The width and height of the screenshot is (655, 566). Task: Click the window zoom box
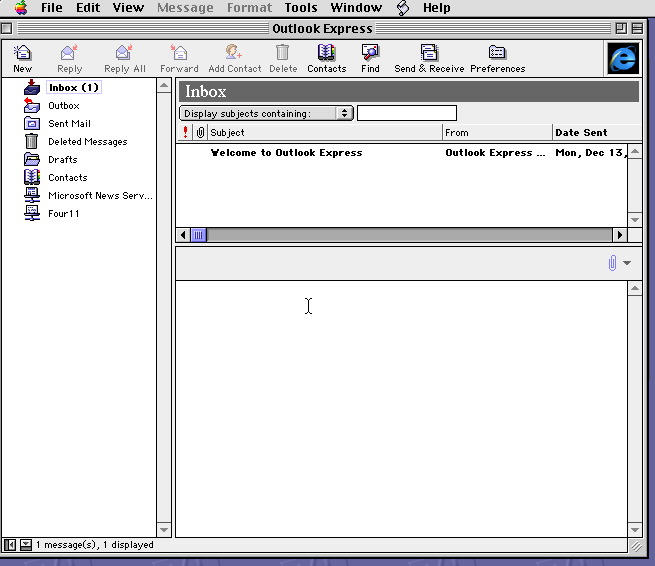pyautogui.click(x=621, y=28)
